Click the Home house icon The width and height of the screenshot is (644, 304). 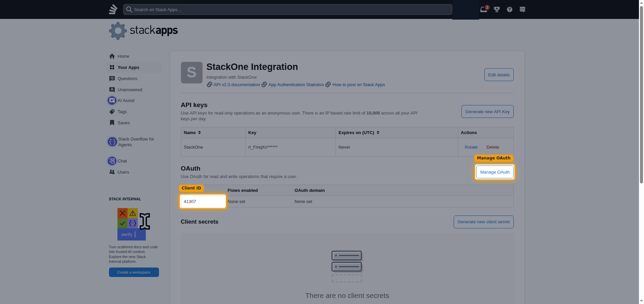click(x=112, y=56)
